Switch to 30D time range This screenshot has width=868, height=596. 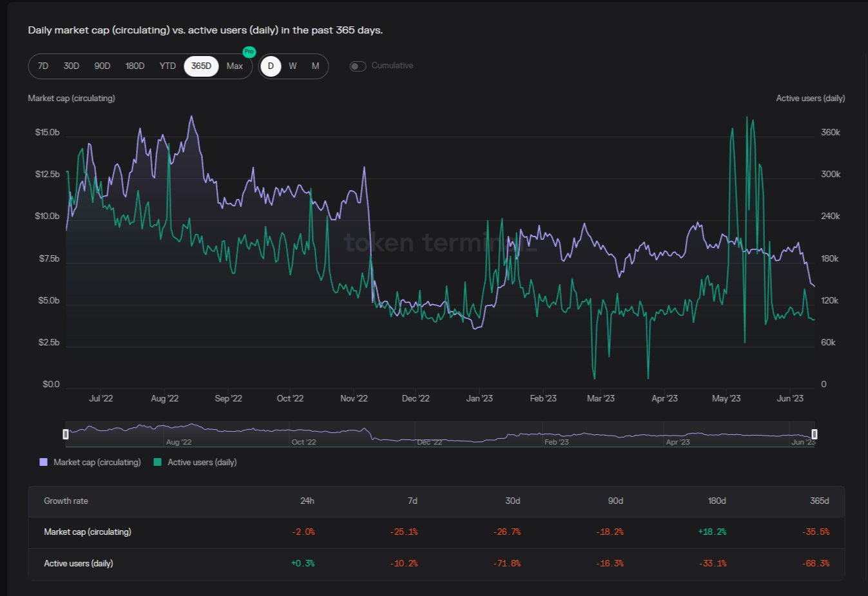pyautogui.click(x=71, y=66)
